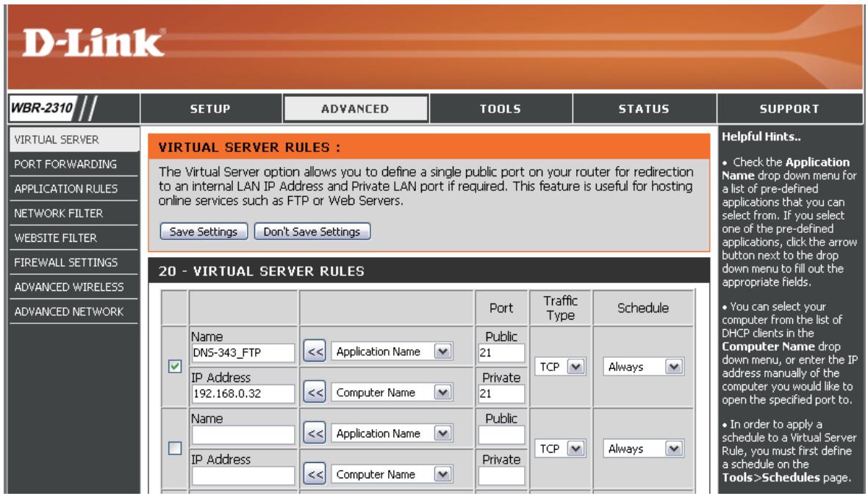Click the << button beside second-rule Application Name
868x496 pixels.
point(315,434)
